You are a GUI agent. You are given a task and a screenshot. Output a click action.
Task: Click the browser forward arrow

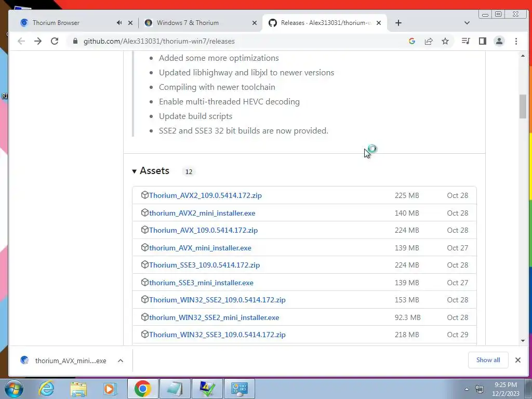point(38,41)
